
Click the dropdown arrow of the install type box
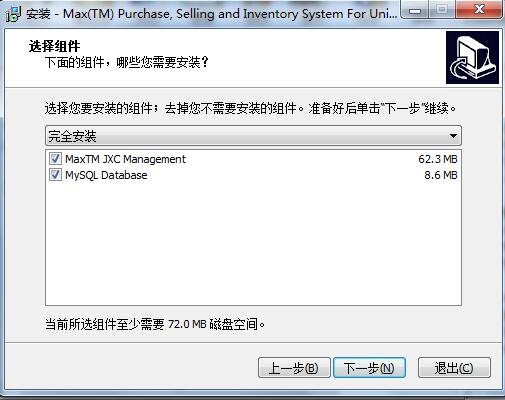coord(453,136)
